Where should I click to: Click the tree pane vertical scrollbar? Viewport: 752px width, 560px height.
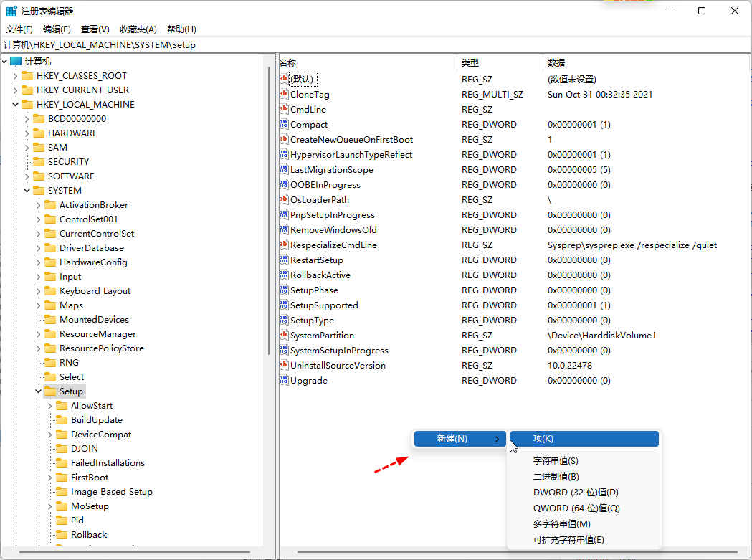269,210
